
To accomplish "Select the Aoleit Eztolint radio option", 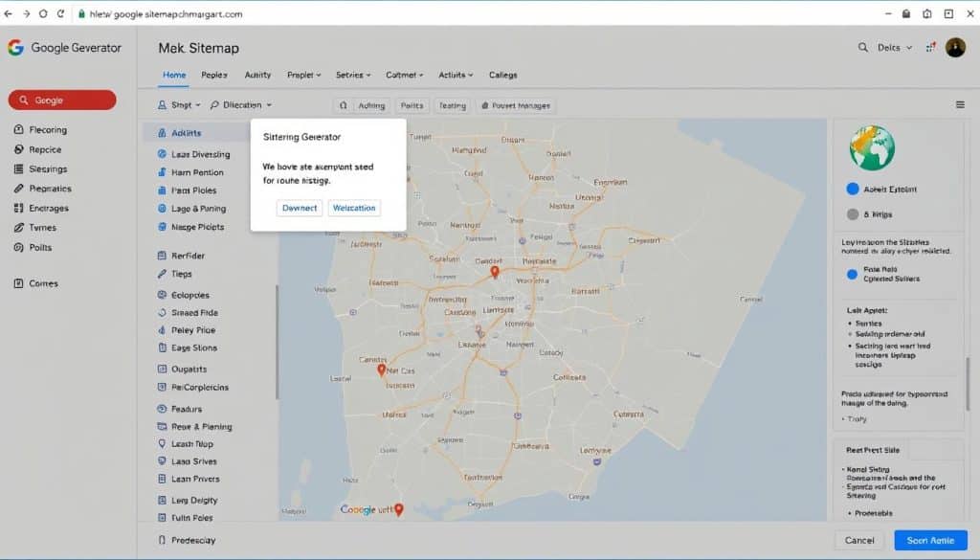I will 853,189.
